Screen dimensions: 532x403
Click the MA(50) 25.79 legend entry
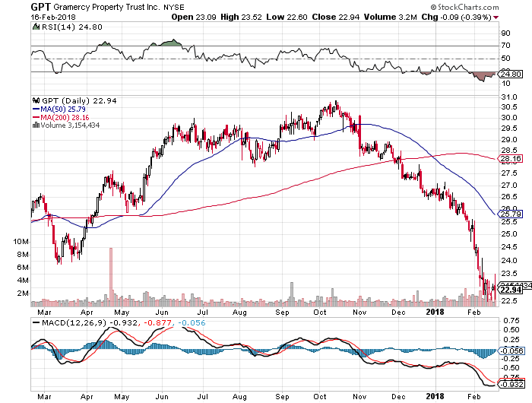coord(59,109)
